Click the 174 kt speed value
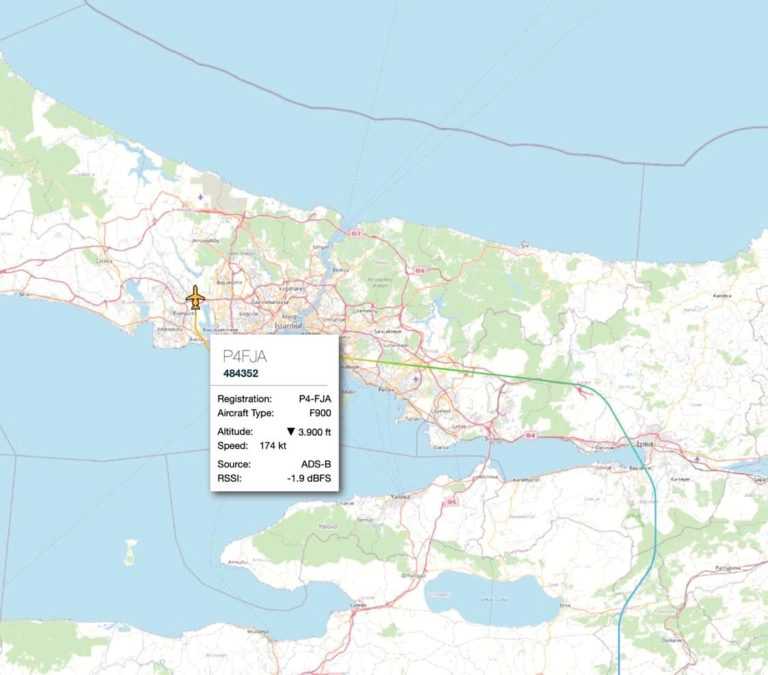The image size is (768, 675). point(273,444)
